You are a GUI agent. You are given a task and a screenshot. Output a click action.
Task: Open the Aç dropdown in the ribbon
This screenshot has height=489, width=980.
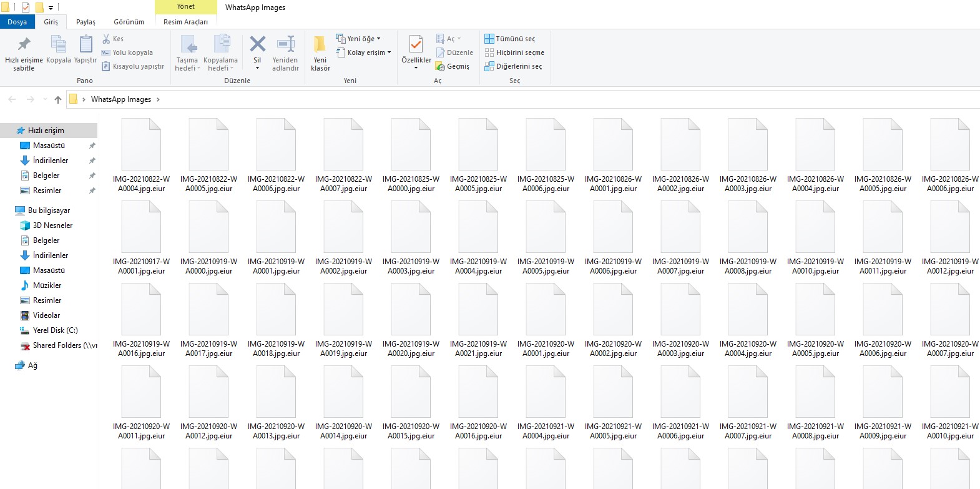449,39
